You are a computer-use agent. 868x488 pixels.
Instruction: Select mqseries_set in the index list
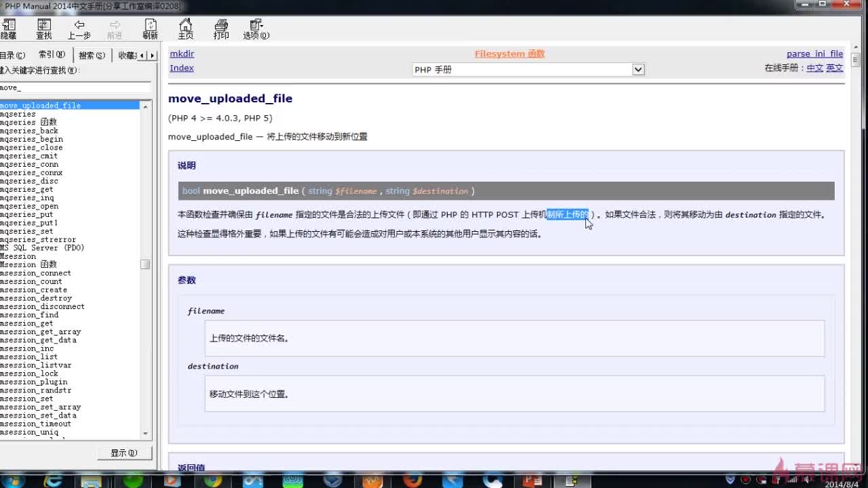pyautogui.click(x=26, y=231)
